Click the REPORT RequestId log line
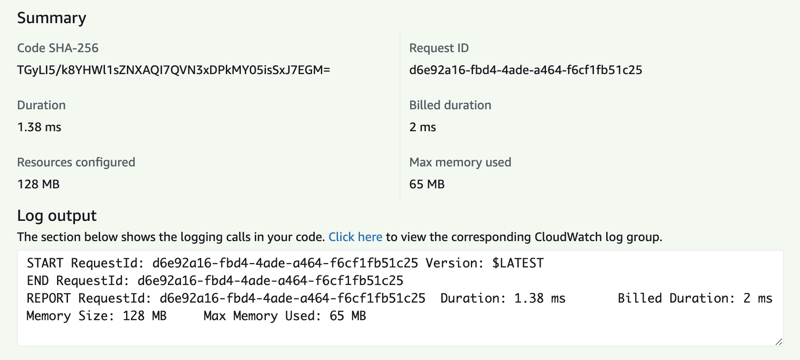 click(399, 298)
